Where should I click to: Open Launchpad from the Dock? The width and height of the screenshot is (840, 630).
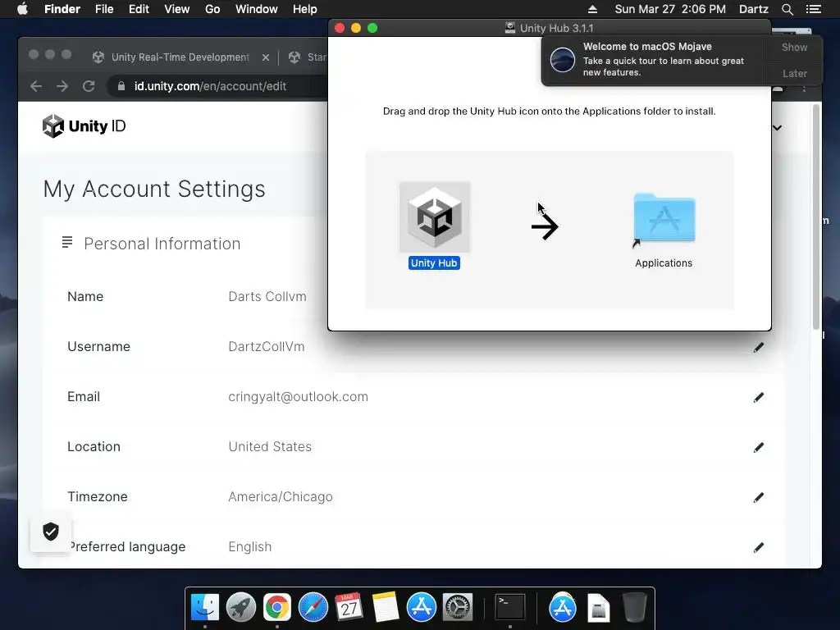click(x=241, y=608)
